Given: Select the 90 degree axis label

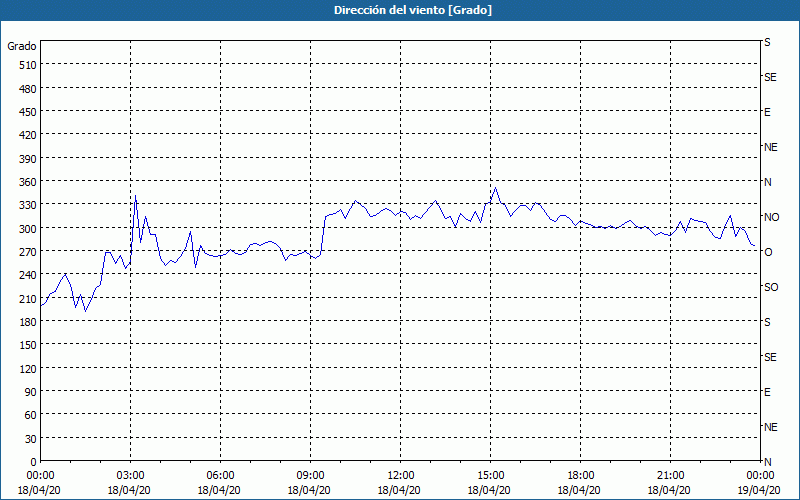Looking at the screenshot, I should [x=31, y=392].
